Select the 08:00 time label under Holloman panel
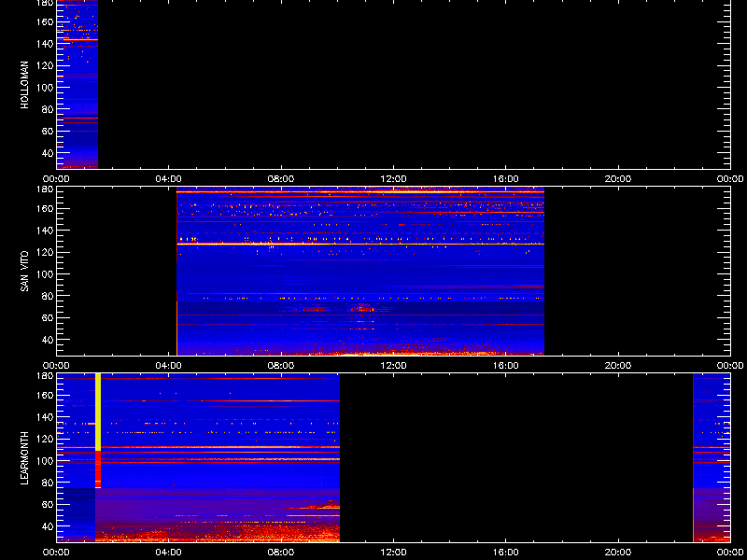Viewport: 747px width, 560px height. (281, 179)
